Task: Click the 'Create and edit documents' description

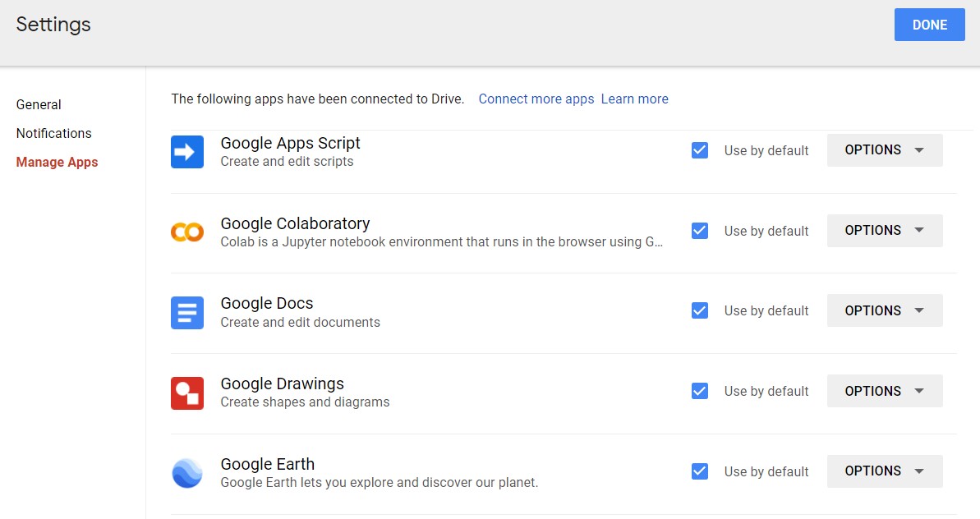Action: pyautogui.click(x=300, y=322)
